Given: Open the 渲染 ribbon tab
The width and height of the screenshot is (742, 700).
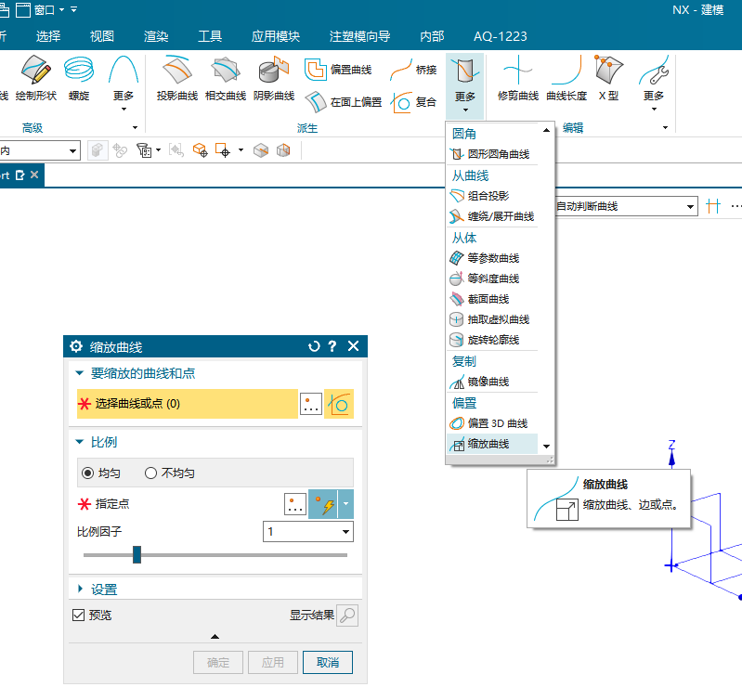Looking at the screenshot, I should pyautogui.click(x=156, y=36).
